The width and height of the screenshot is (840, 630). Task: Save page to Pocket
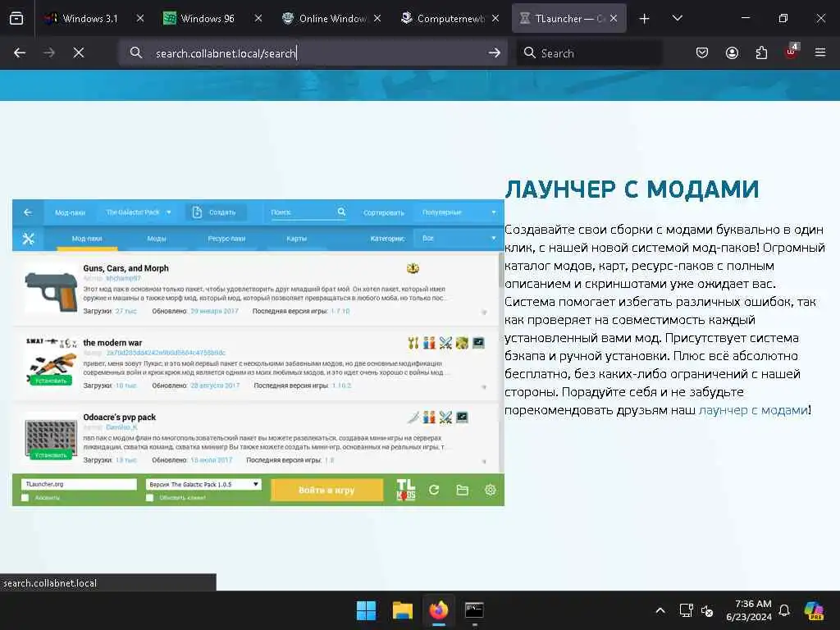(702, 53)
